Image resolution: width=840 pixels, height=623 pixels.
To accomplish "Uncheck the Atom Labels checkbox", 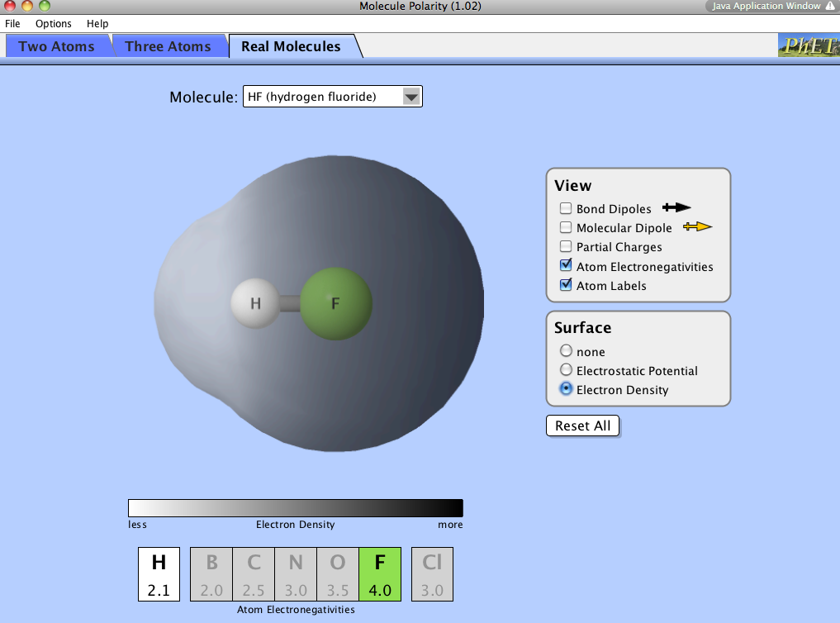I will pyautogui.click(x=566, y=284).
